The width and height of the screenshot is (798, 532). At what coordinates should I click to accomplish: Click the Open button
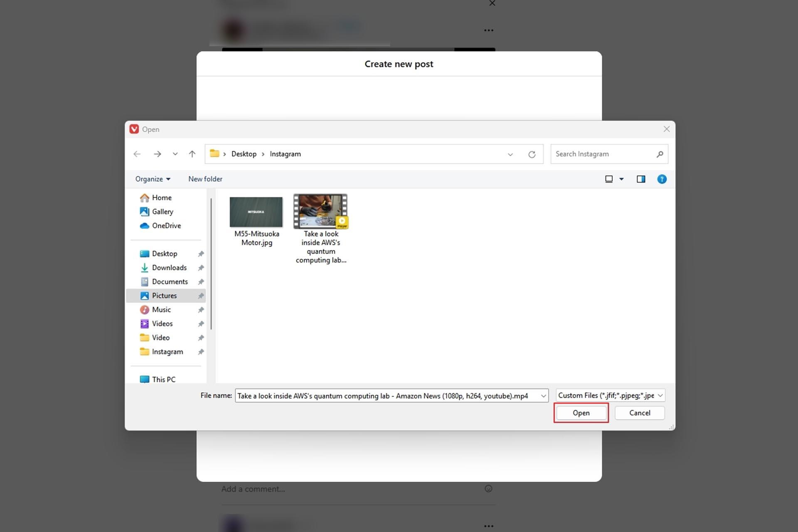click(x=581, y=413)
